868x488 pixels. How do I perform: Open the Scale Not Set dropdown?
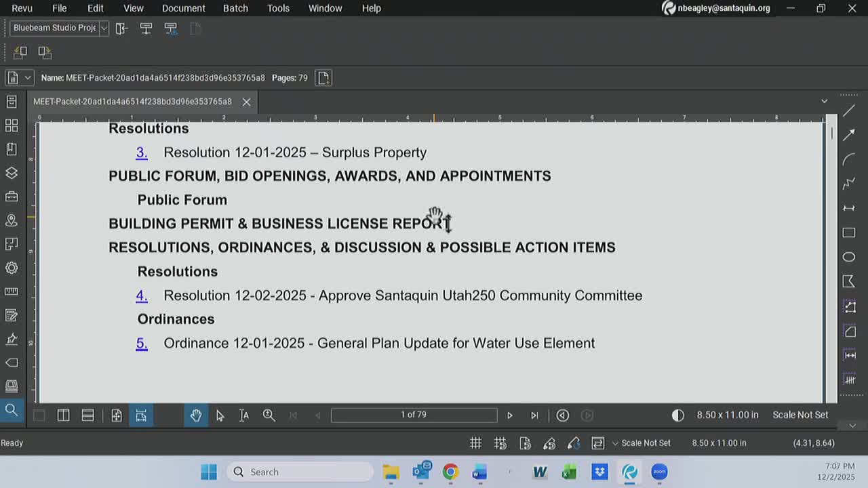(641, 443)
